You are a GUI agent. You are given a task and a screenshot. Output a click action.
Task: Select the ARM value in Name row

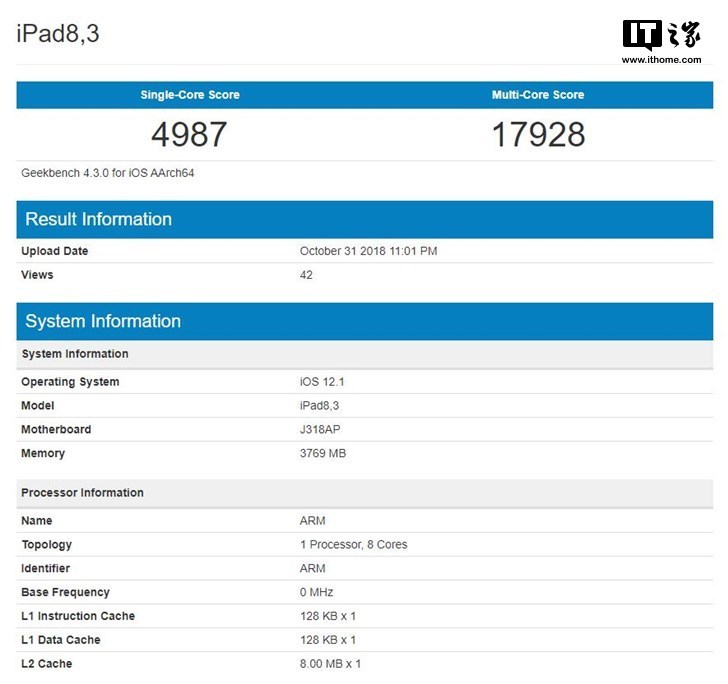[312, 521]
